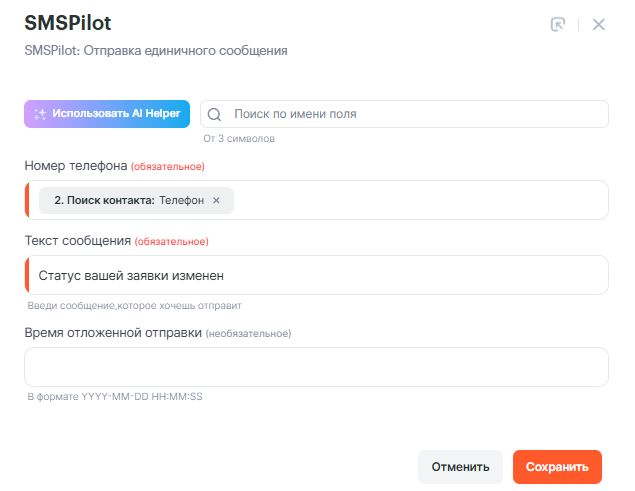Click the Время отложенной отправки label

[x=113, y=333]
